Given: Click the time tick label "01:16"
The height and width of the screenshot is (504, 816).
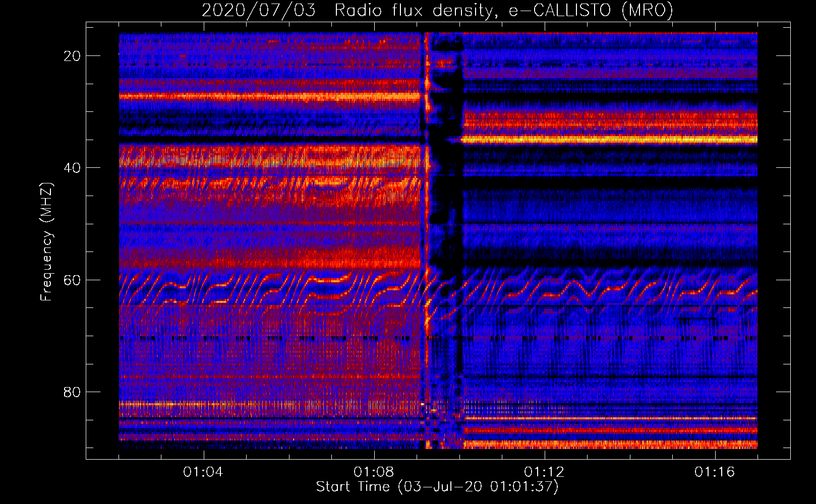Looking at the screenshot, I should (x=715, y=472).
